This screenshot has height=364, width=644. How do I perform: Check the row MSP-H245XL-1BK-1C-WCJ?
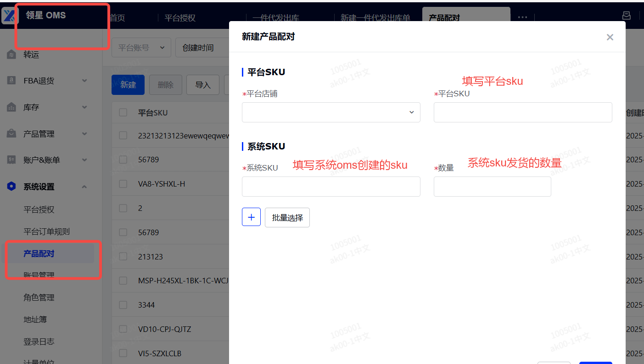point(123,281)
